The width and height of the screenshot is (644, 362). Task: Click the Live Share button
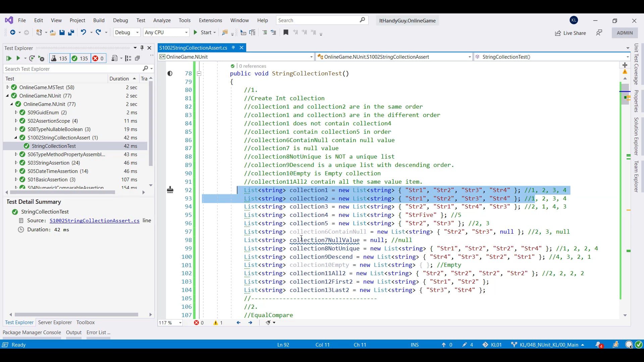[571, 33]
